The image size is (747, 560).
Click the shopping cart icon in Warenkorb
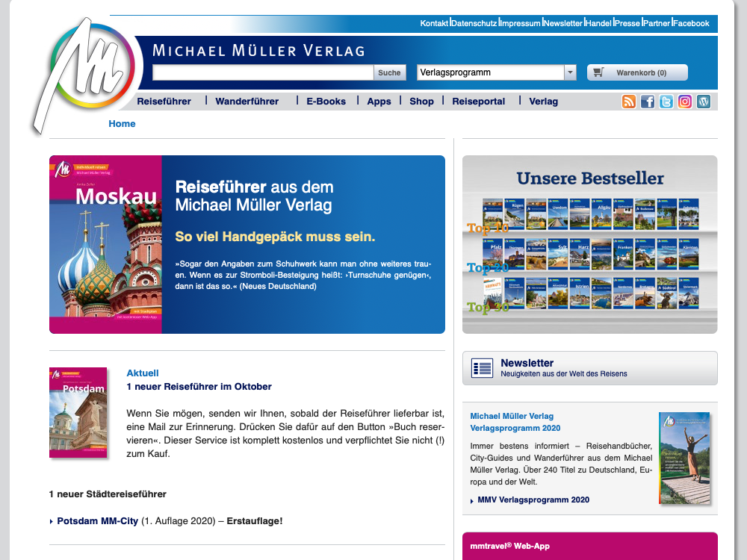[x=598, y=72]
